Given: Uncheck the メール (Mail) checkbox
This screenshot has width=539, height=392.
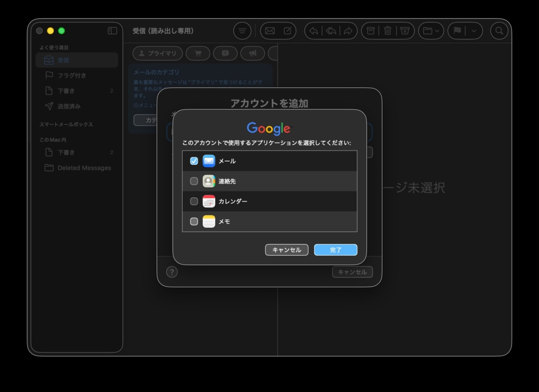Looking at the screenshot, I should 194,161.
